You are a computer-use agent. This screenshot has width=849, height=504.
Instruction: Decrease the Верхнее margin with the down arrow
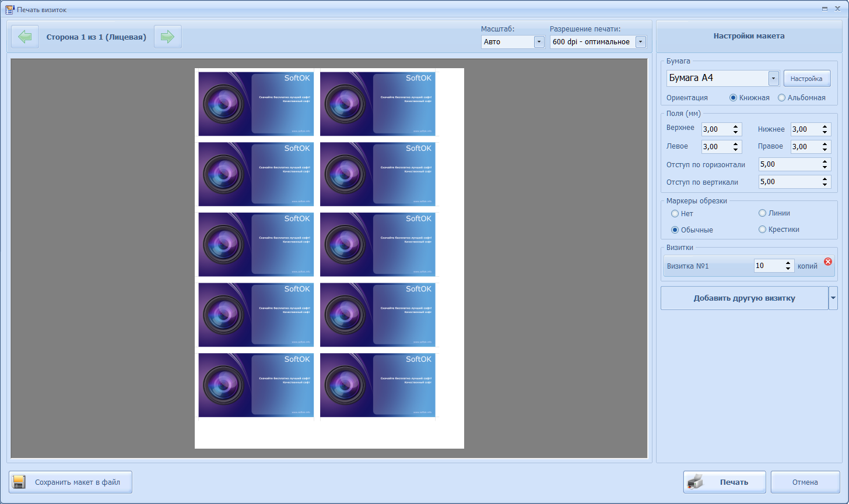point(736,132)
